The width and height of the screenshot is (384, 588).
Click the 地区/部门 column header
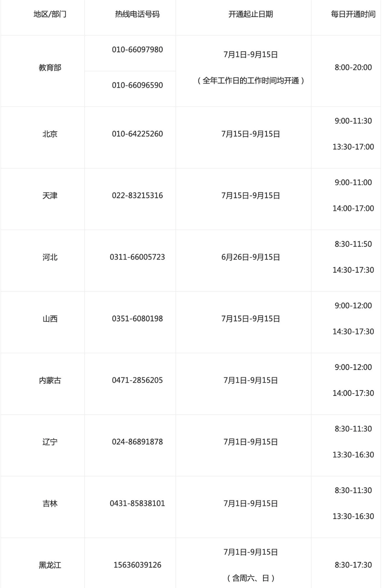[50, 15]
